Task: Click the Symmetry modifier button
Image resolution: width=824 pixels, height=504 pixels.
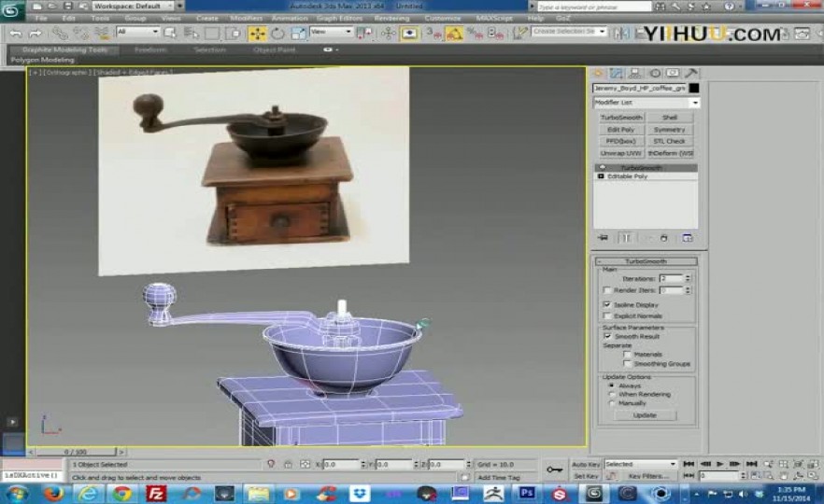Action: point(670,129)
